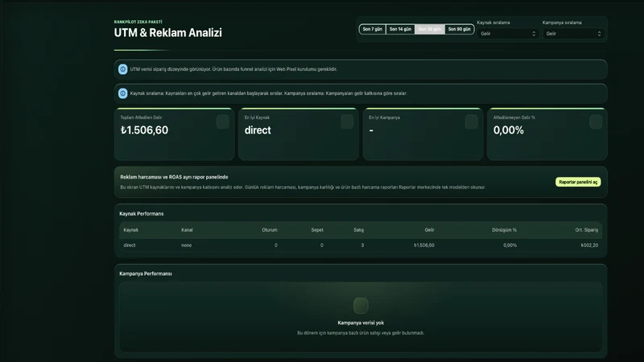The image size is (644, 362).
Task: Click Kaynak column header in table
Action: 130,230
